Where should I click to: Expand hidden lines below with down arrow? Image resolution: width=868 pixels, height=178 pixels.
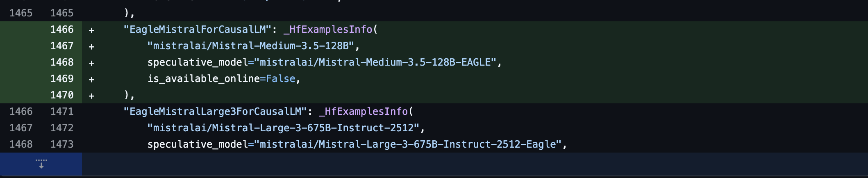tap(41, 164)
